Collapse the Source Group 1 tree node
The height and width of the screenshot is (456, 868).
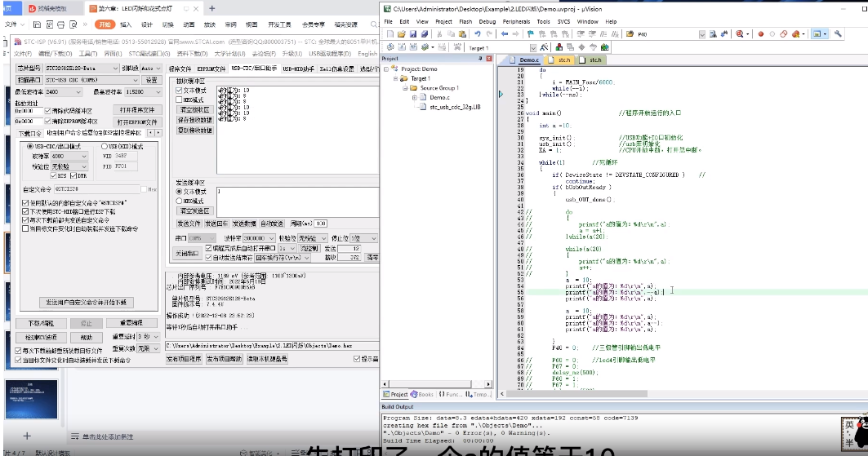[405, 88]
